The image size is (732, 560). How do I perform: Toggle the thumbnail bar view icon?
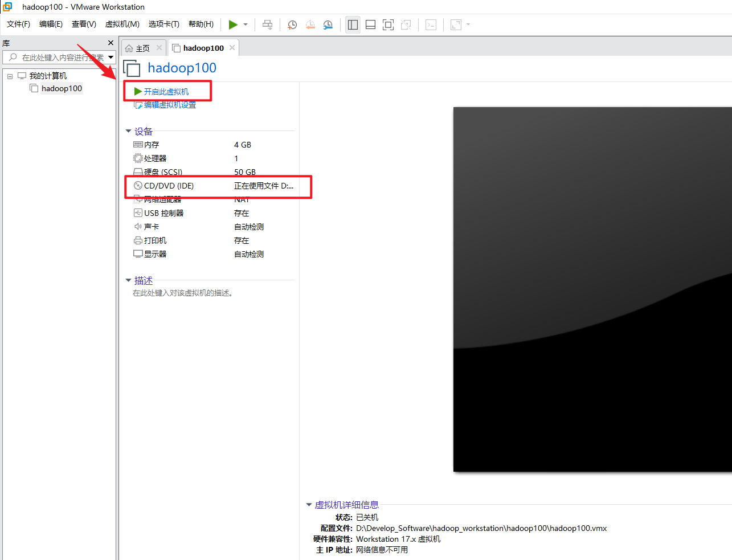370,24
